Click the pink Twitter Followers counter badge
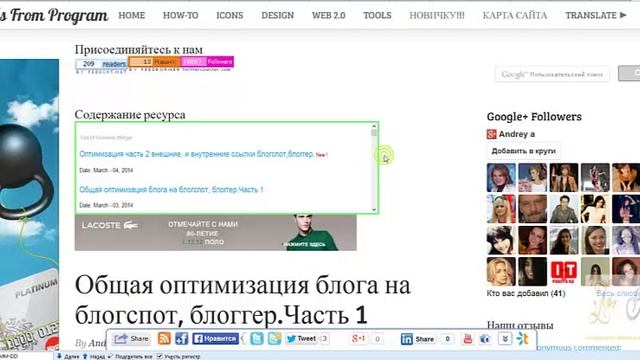Screen dimensions: 640x360 [207, 62]
